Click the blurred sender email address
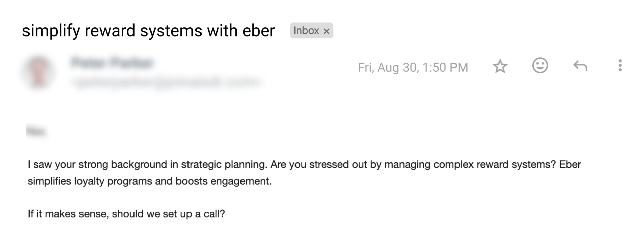The image size is (644, 251). [x=166, y=82]
